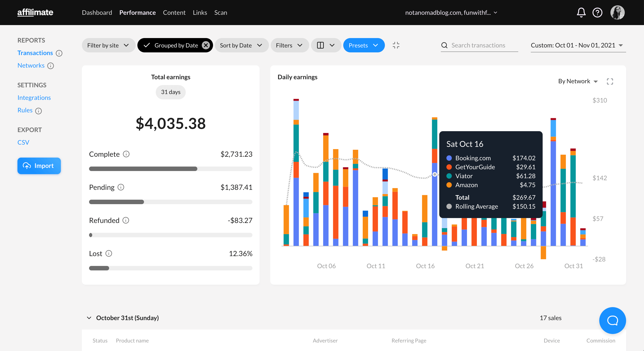Click the Lost percentage progress bar
The width and height of the screenshot is (644, 351).
(x=171, y=268)
